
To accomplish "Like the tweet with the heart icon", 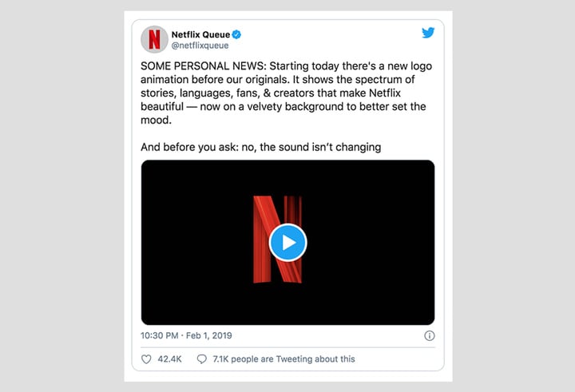I will pos(146,359).
